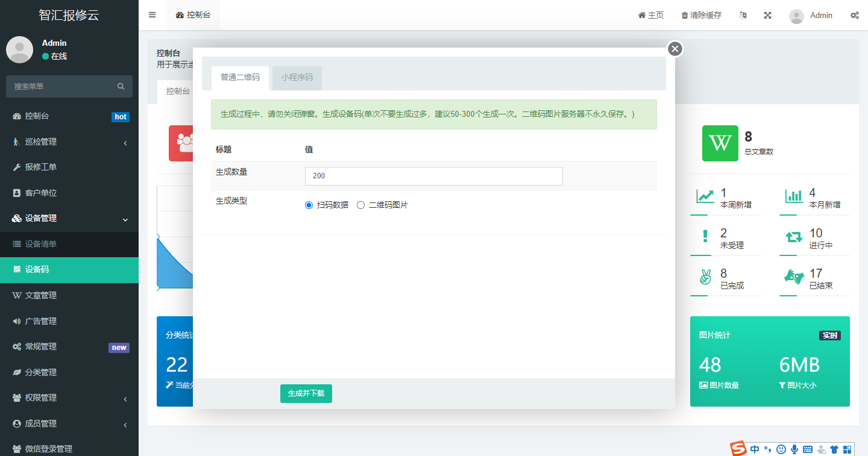The image size is (868, 456).
Task: Open the language switch icon in header
Action: click(x=743, y=15)
